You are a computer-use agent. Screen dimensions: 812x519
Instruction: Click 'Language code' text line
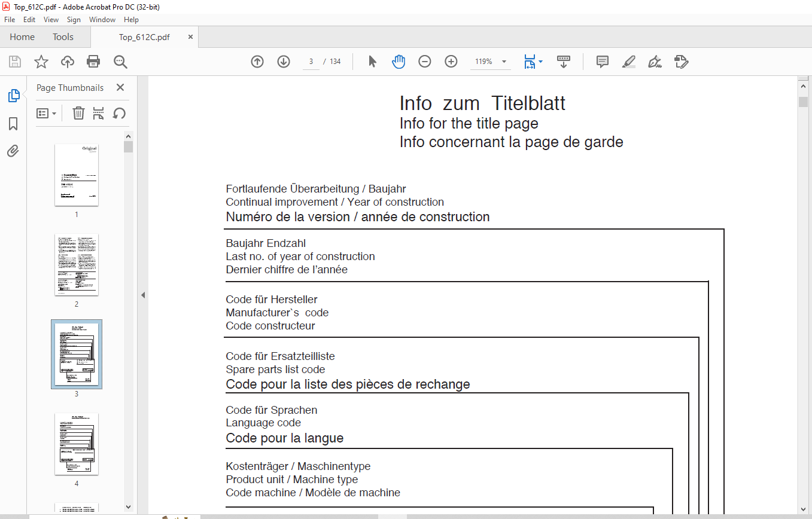pyautogui.click(x=263, y=423)
